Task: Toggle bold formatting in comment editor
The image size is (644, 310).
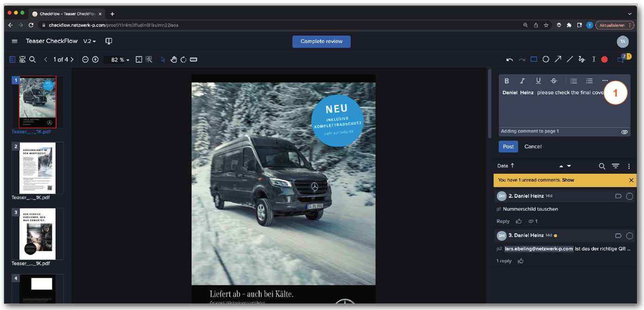Action: (507, 81)
